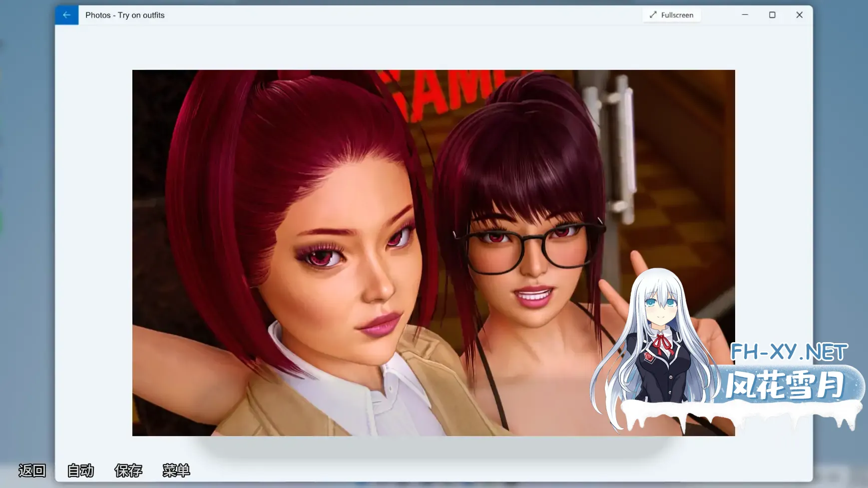The width and height of the screenshot is (868, 488).
Task: Click the blue back arrow button
Action: coord(66,15)
